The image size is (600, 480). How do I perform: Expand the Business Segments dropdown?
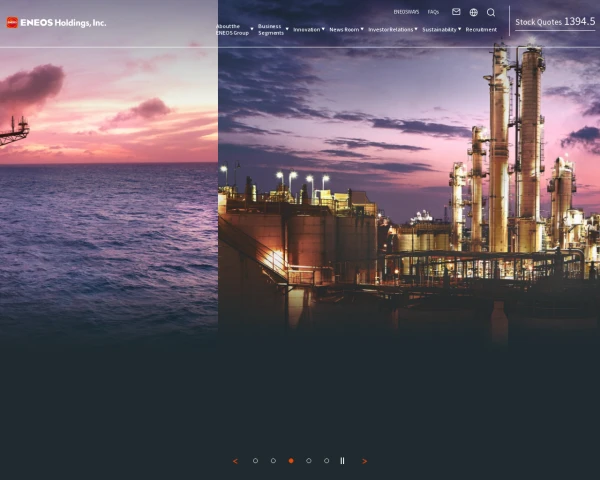(272, 30)
